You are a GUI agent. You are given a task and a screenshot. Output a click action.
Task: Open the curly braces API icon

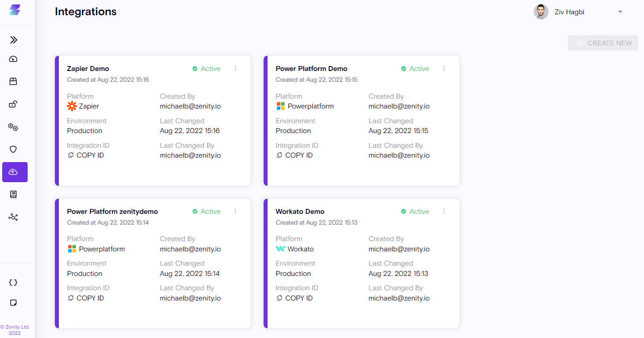tap(13, 283)
